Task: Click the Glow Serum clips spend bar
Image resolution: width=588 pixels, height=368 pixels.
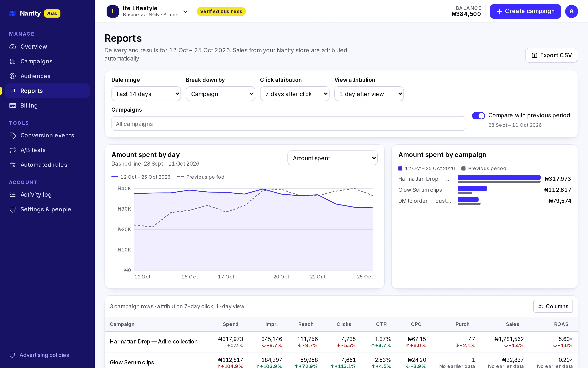Action: 472,188
